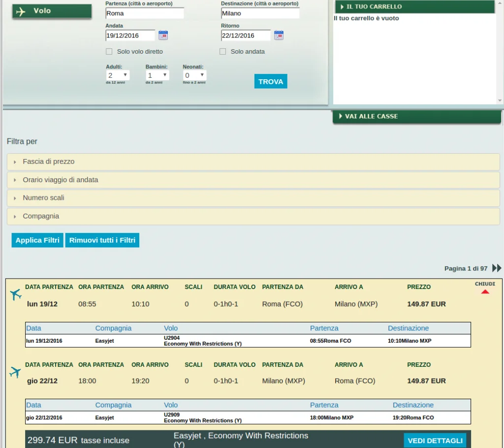Click the Andata date input field
This screenshot has width=504, height=448.
pyautogui.click(x=130, y=35)
